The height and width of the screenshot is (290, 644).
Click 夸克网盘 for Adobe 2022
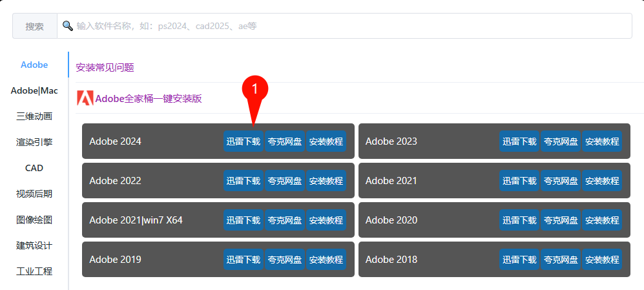point(285,181)
